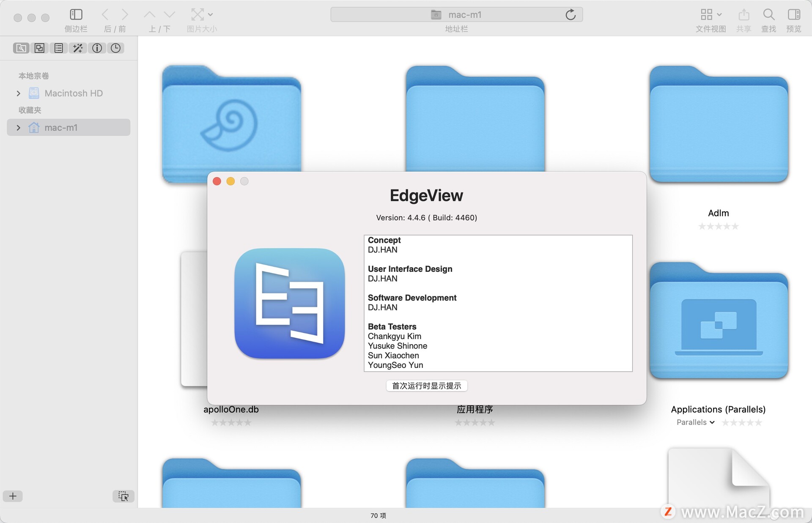Switch to the magic wand sidebar tab

point(78,48)
